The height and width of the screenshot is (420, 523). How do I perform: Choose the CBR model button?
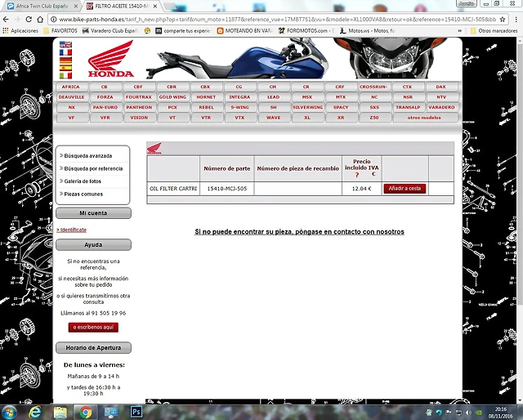pyautogui.click(x=172, y=87)
